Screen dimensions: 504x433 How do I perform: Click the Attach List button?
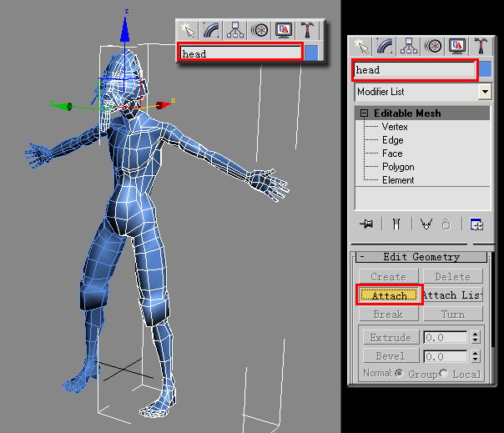click(x=452, y=295)
